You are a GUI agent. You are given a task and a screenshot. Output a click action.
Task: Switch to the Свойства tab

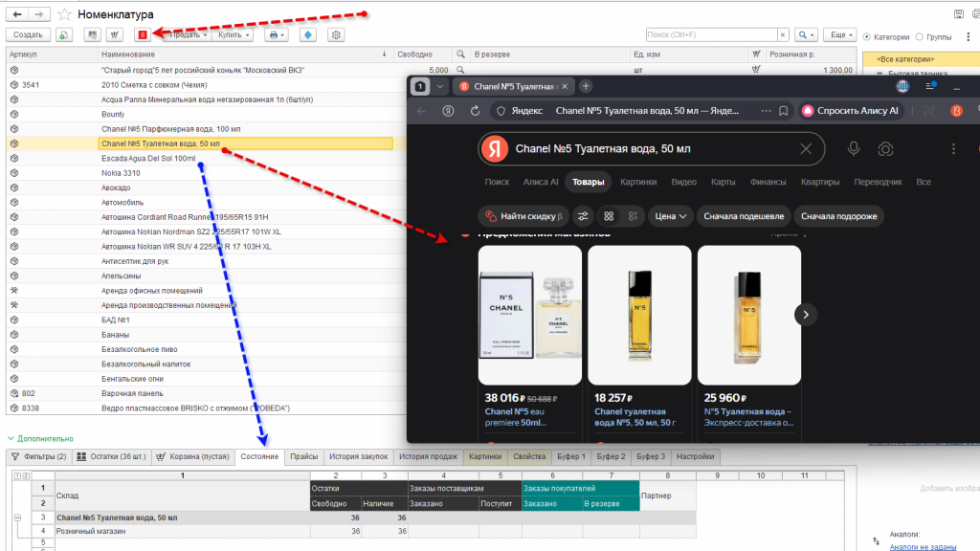click(x=529, y=456)
